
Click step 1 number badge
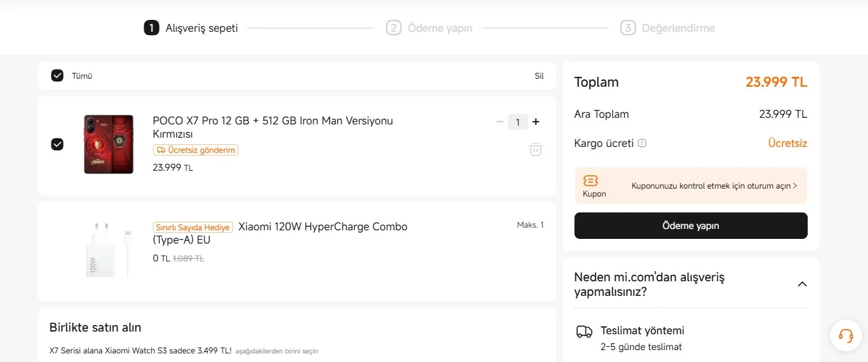152,28
